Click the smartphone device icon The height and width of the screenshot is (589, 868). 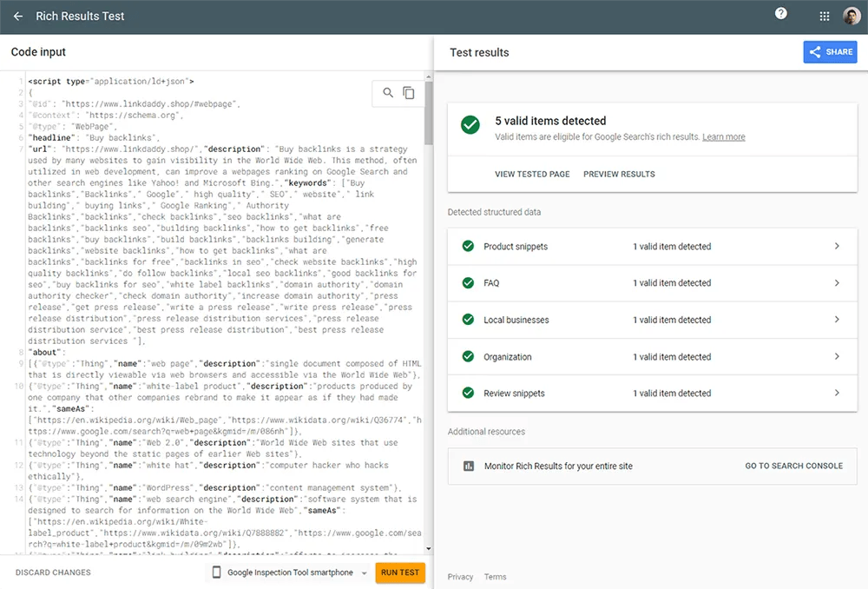tap(216, 572)
